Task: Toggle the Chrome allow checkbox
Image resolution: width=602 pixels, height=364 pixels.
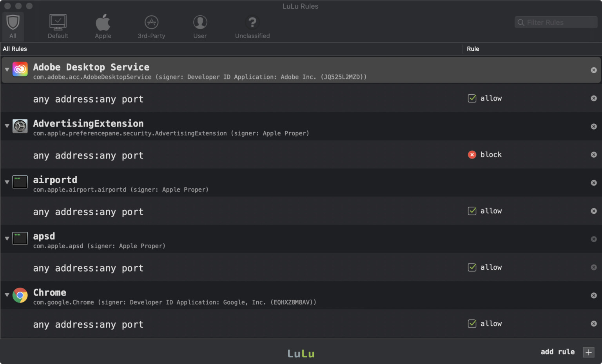Action: pos(472,324)
